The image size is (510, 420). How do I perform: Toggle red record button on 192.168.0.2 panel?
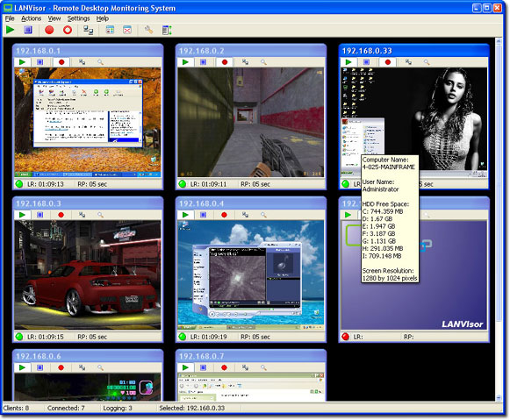pyautogui.click(x=225, y=61)
